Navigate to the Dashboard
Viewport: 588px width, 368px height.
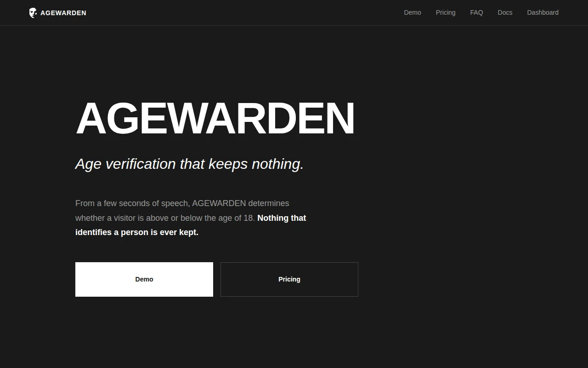click(x=543, y=12)
